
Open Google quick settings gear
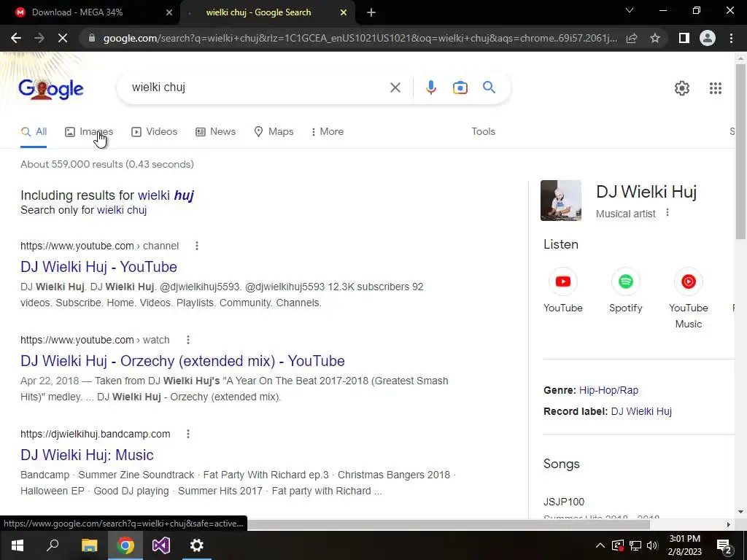pyautogui.click(x=682, y=88)
